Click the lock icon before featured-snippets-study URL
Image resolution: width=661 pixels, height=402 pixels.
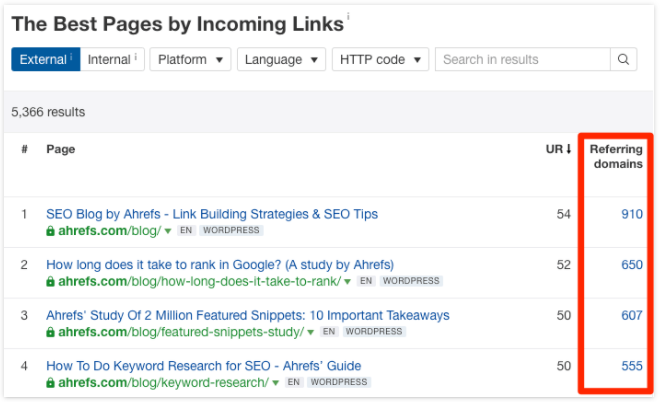(x=50, y=332)
